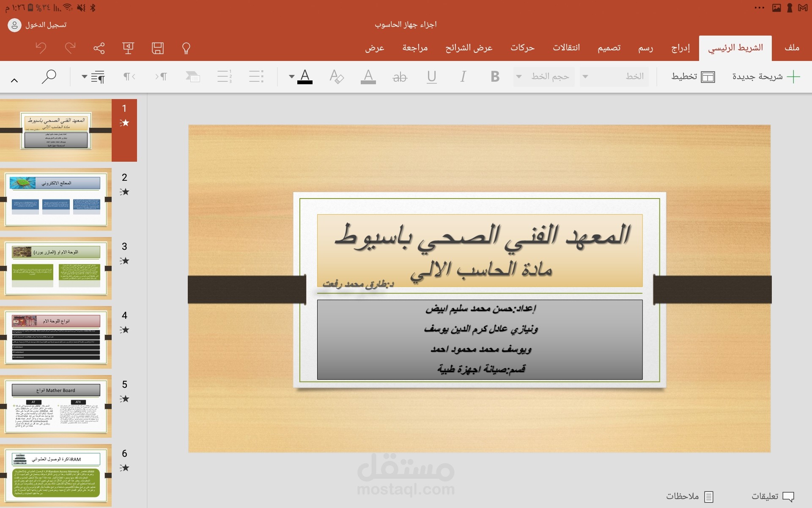Apply bulleted list formatting
This screenshot has height=508, width=812.
(256, 77)
